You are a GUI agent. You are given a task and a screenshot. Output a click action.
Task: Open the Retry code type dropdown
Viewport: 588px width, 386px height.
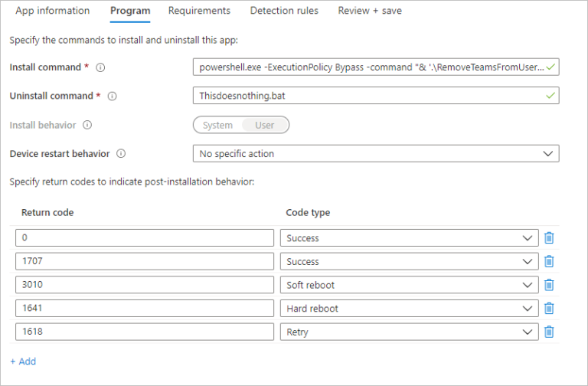409,332
